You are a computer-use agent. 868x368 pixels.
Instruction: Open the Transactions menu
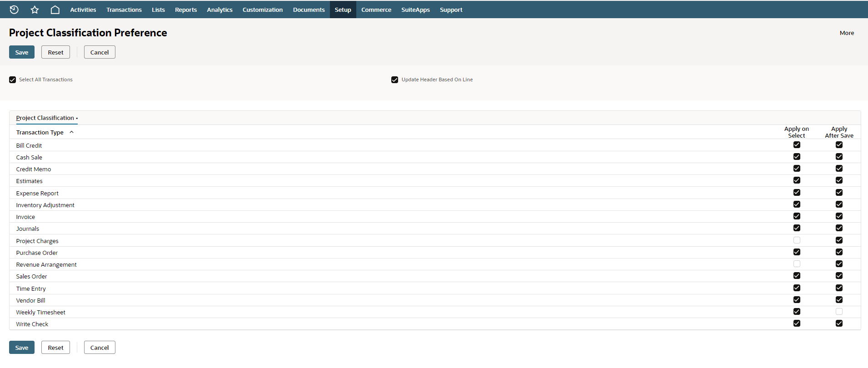click(x=124, y=10)
